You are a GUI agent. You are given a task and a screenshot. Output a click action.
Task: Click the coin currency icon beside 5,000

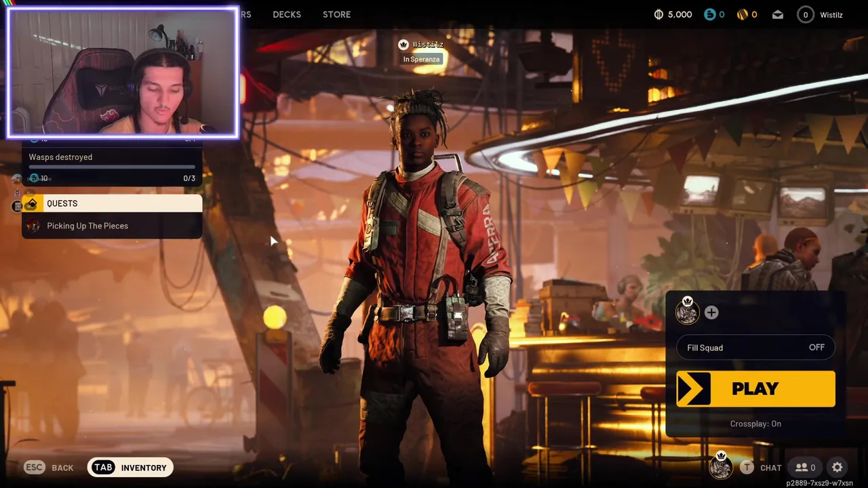coord(658,14)
